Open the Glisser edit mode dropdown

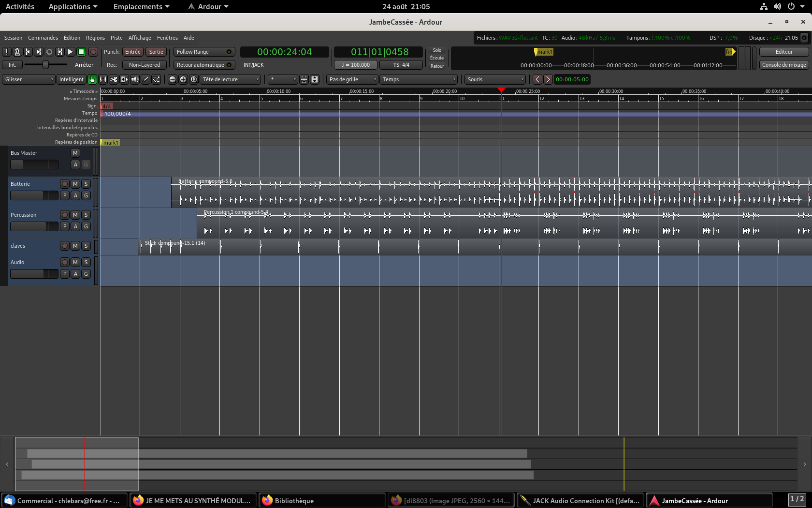tap(29, 79)
